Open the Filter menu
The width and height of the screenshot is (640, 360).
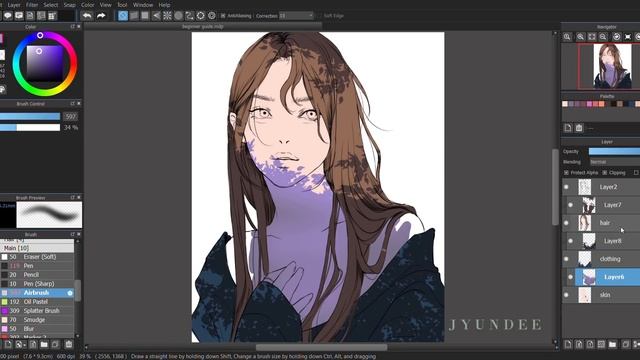[32, 5]
